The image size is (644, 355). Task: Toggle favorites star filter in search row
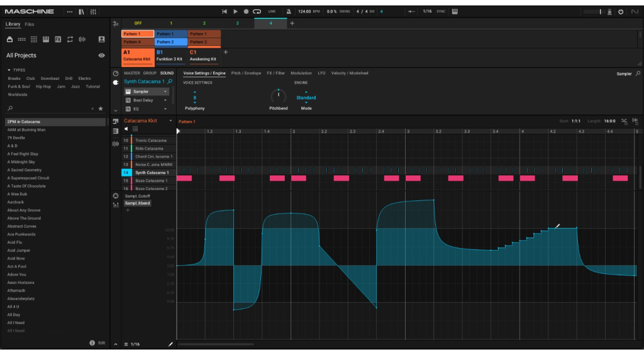click(x=101, y=109)
